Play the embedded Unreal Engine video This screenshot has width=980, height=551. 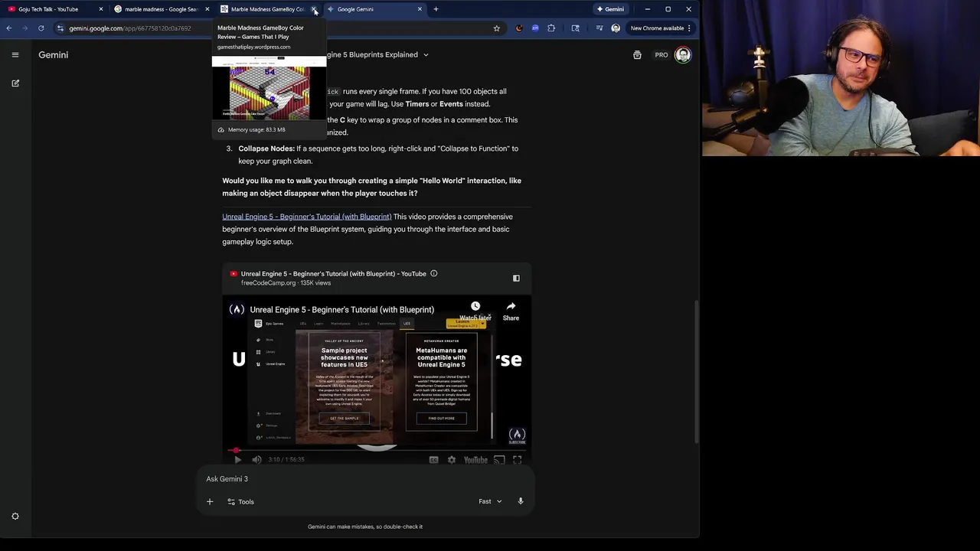[x=237, y=460]
